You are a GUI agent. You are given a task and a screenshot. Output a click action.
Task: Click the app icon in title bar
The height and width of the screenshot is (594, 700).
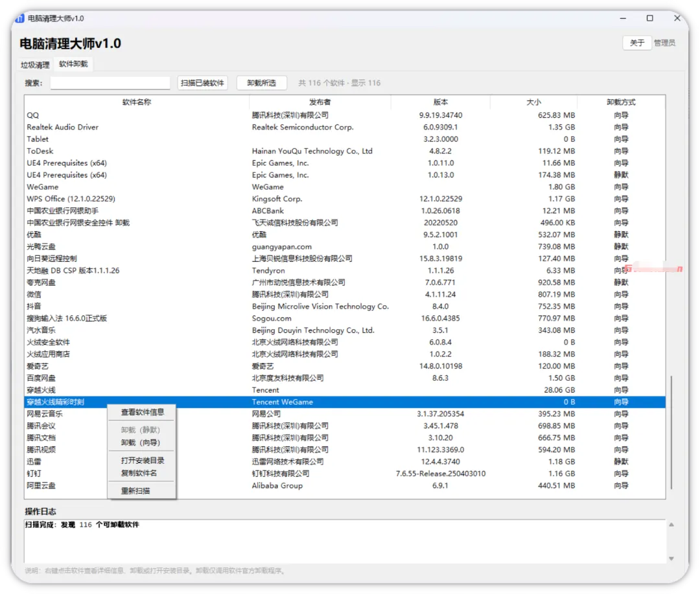(x=19, y=18)
